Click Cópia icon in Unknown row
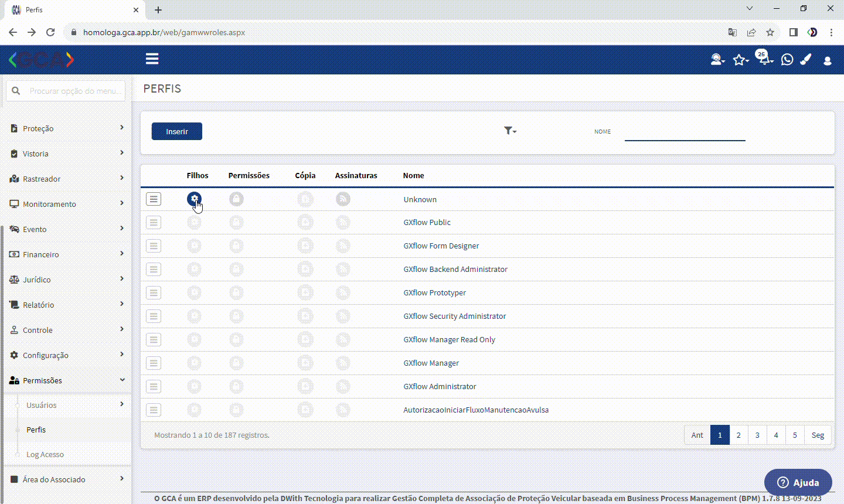The width and height of the screenshot is (844, 504). pos(305,199)
